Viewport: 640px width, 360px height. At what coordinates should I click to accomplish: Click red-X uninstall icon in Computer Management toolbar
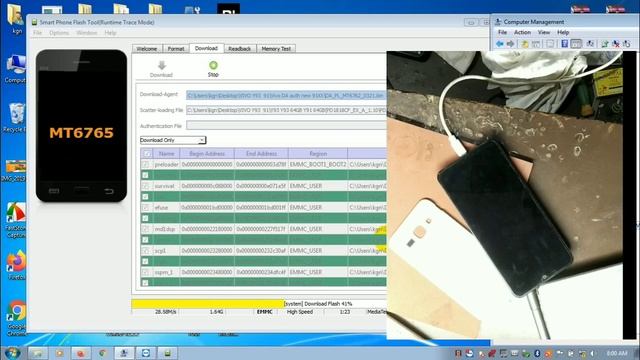point(616,44)
